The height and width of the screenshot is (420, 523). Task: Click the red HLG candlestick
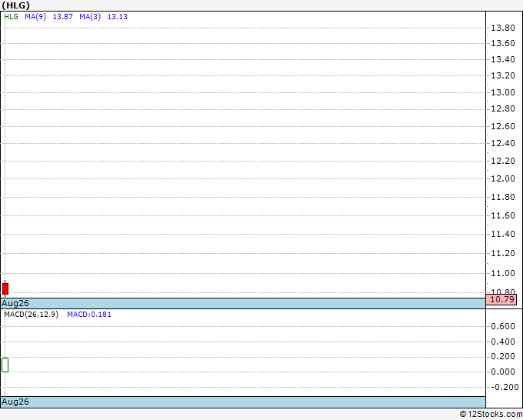pyautogui.click(x=5, y=288)
